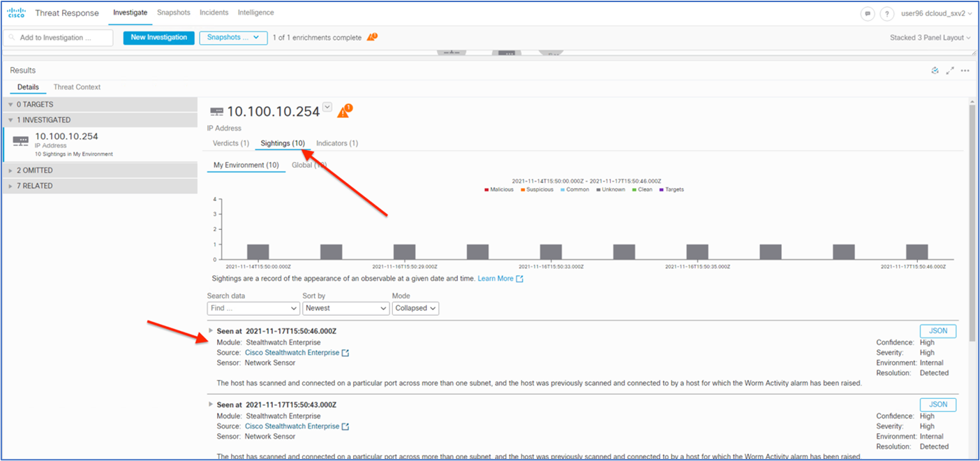Click the '1 of 1 enrichments complete' status text

(317, 38)
